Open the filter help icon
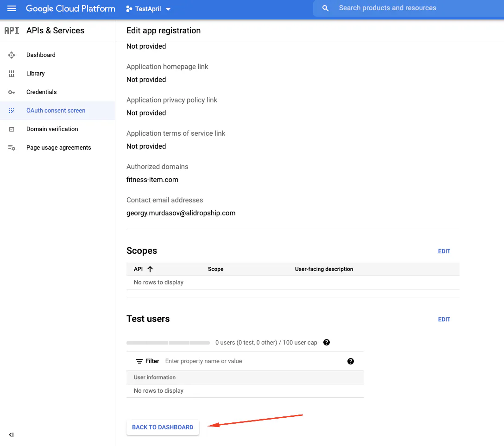Screen dimensions: 504x446 pyautogui.click(x=351, y=361)
